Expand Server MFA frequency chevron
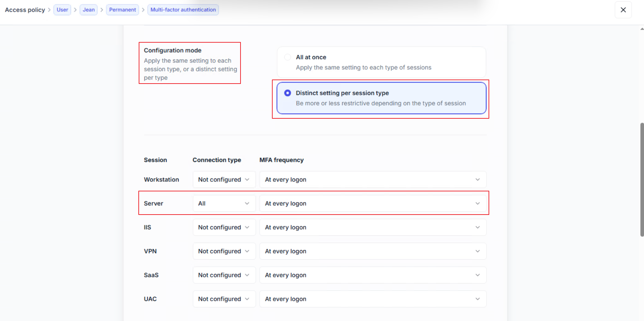 477,204
